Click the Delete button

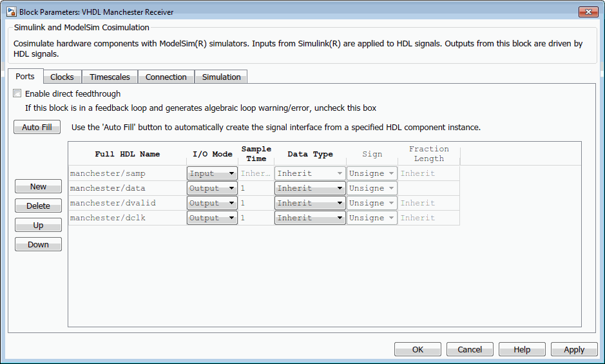[x=38, y=206]
